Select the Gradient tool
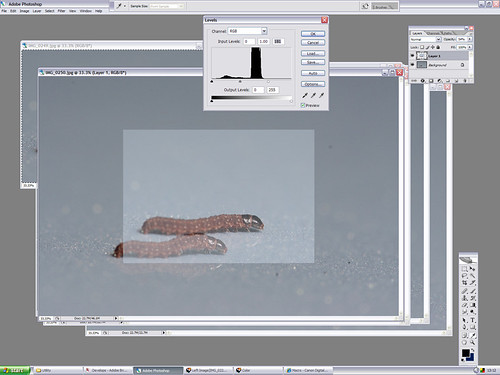This screenshot has height=375, width=500. click(x=473, y=305)
